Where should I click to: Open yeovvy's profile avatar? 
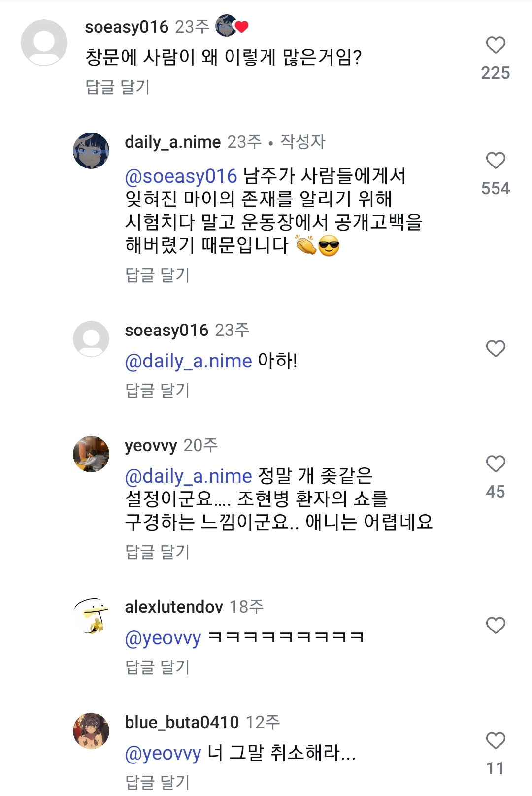91,454
